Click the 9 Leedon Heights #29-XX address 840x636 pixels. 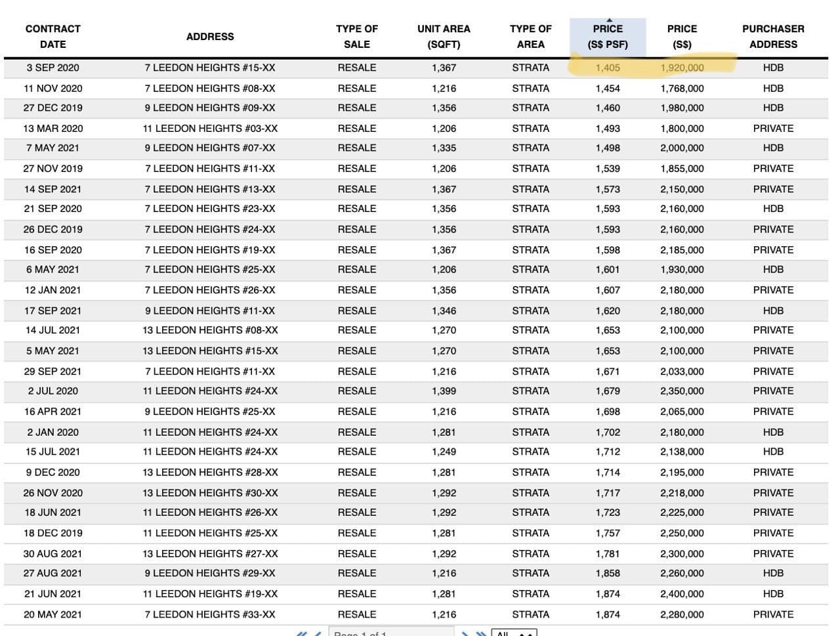210,573
